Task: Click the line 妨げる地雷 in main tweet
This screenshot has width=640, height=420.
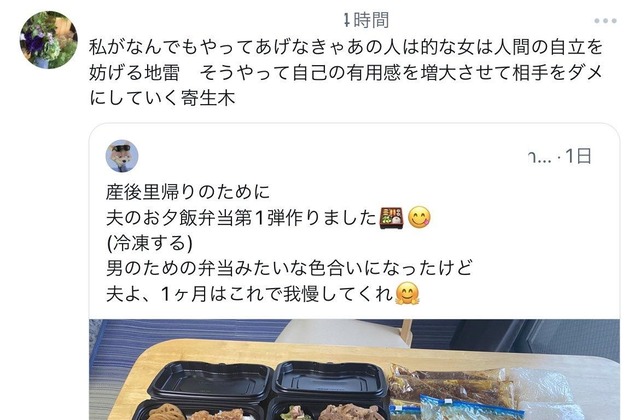Action: point(346,73)
